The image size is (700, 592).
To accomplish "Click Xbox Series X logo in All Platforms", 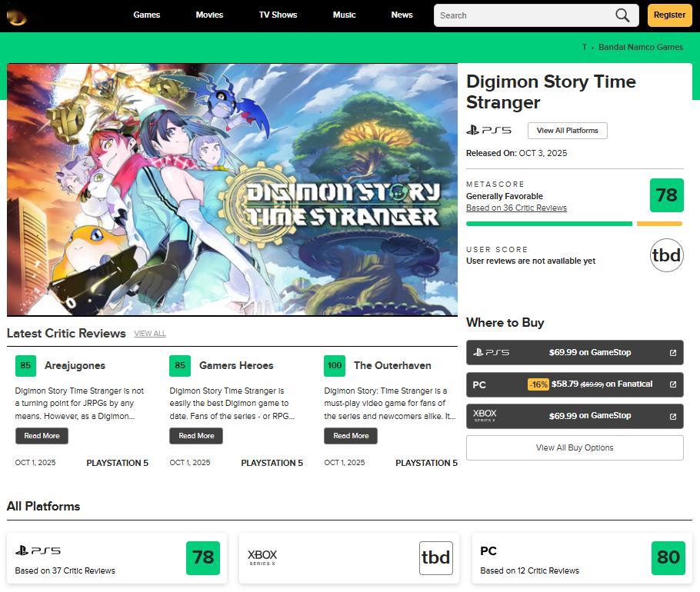I will [262, 557].
